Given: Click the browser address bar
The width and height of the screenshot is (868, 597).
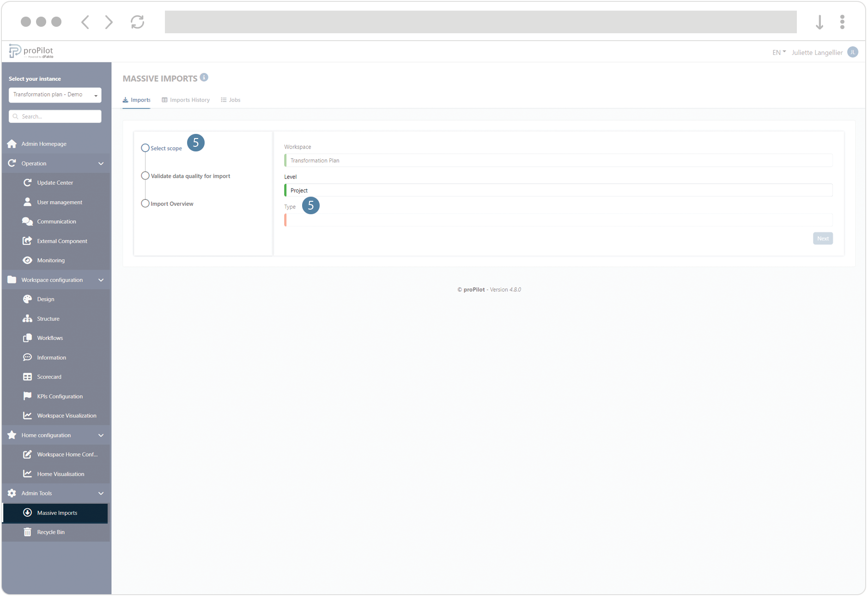Looking at the screenshot, I should pyautogui.click(x=480, y=22).
